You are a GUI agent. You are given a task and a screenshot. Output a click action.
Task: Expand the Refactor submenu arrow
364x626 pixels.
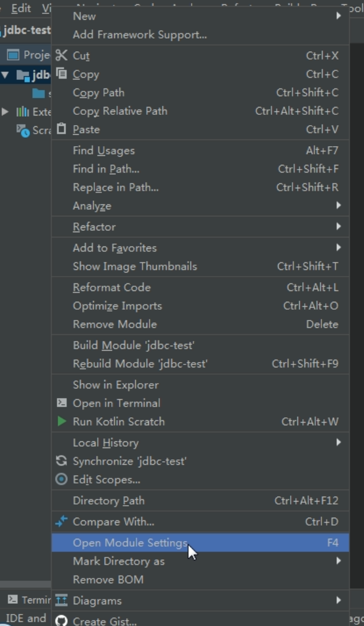tap(339, 226)
